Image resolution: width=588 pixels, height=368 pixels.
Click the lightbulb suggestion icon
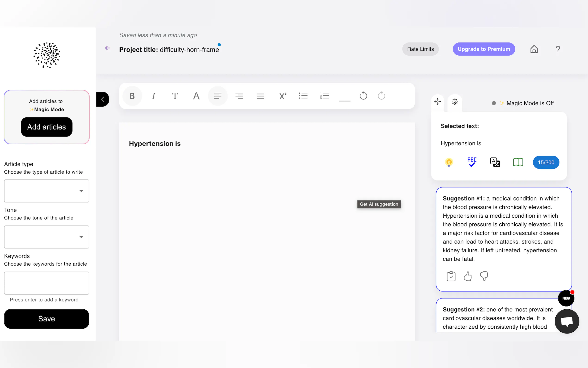point(449,162)
